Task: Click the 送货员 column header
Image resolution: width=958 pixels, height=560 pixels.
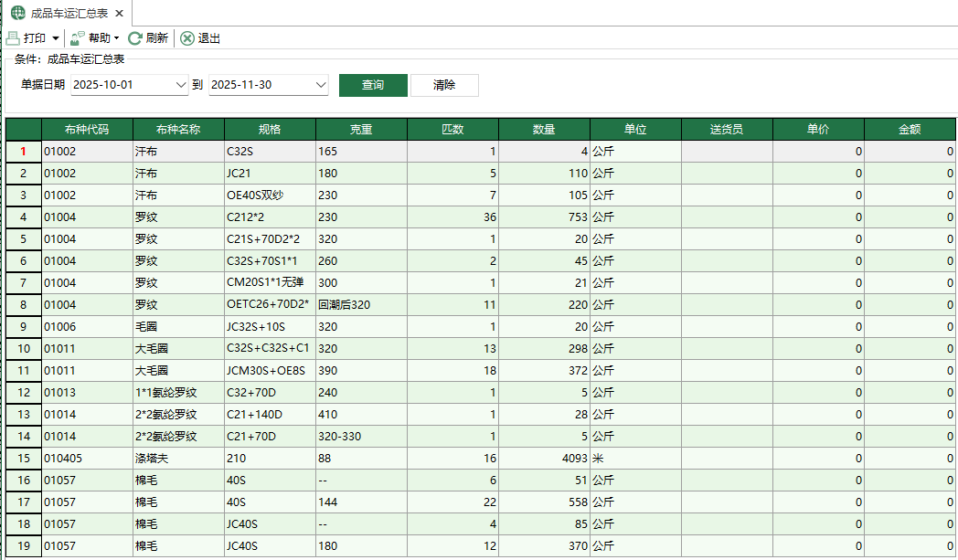Action: click(727, 130)
